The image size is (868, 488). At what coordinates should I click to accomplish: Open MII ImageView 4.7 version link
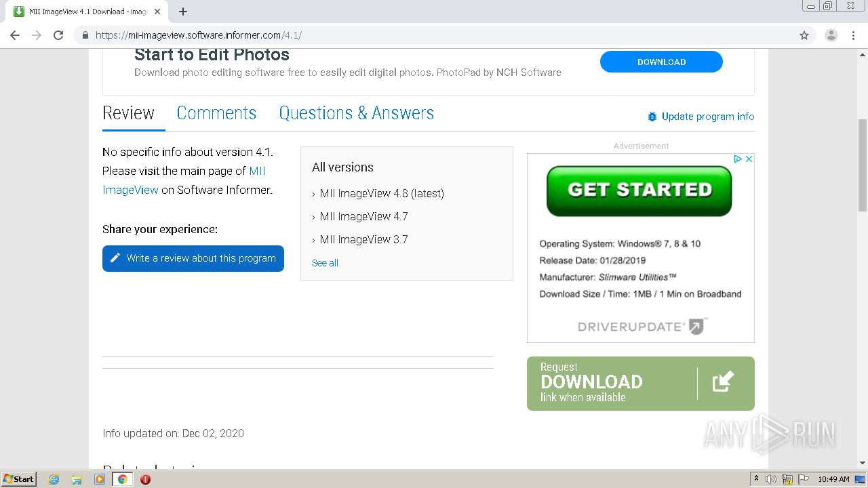click(363, 217)
